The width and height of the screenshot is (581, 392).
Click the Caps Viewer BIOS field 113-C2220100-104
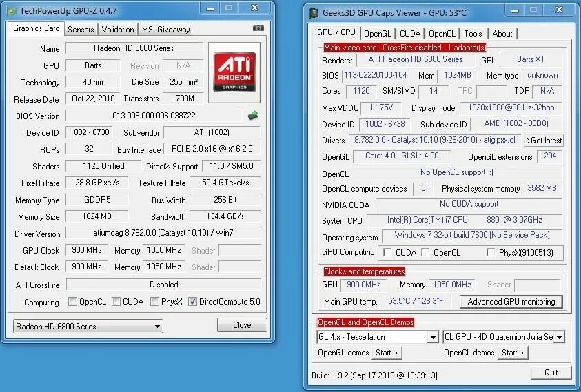[375, 75]
